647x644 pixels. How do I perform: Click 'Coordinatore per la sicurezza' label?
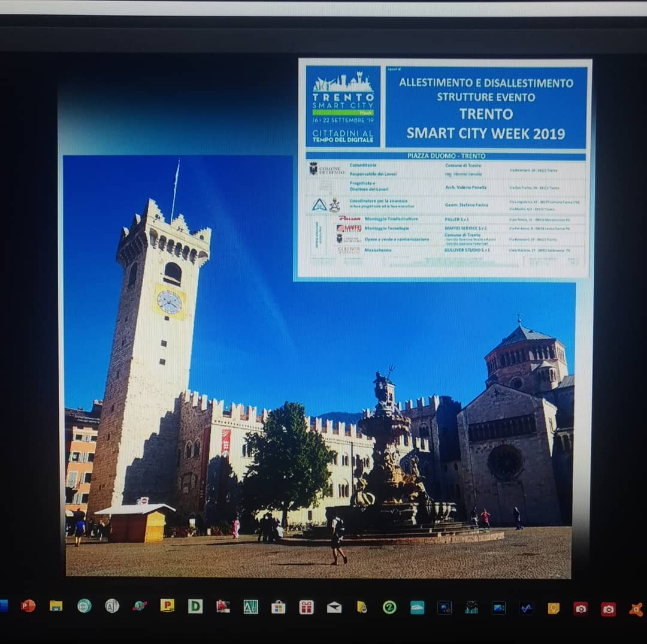[x=379, y=201]
